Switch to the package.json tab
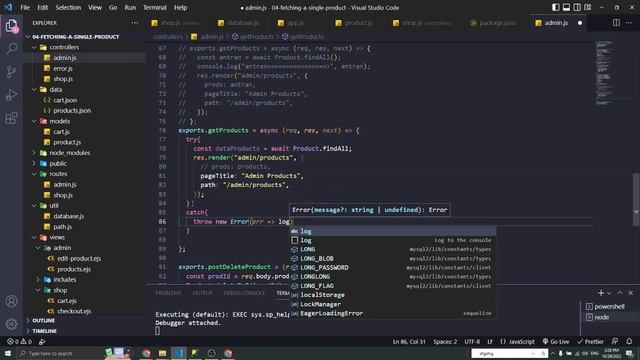Image resolution: width=640 pixels, height=360 pixels. click(493, 23)
